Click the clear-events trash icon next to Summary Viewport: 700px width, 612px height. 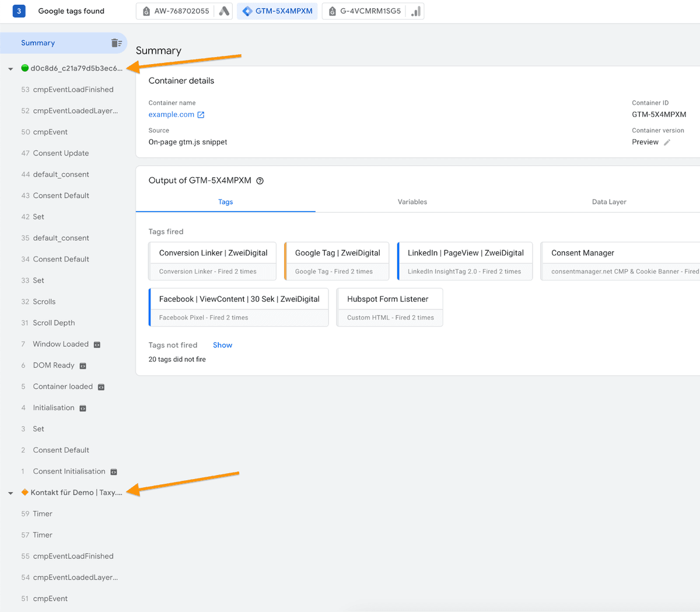click(x=115, y=43)
